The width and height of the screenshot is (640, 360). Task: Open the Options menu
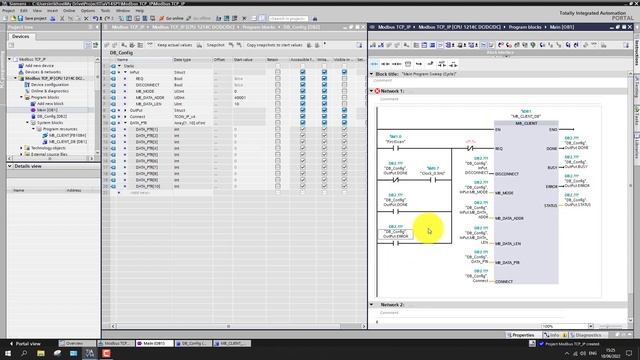pyautogui.click(x=88, y=10)
